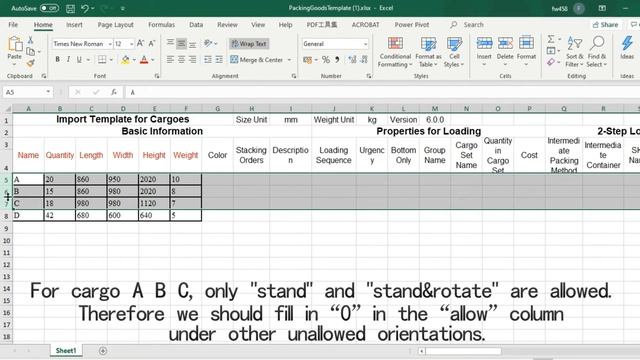Switch to the Page Layout tab
This screenshot has width=640, height=360.
[x=116, y=25]
